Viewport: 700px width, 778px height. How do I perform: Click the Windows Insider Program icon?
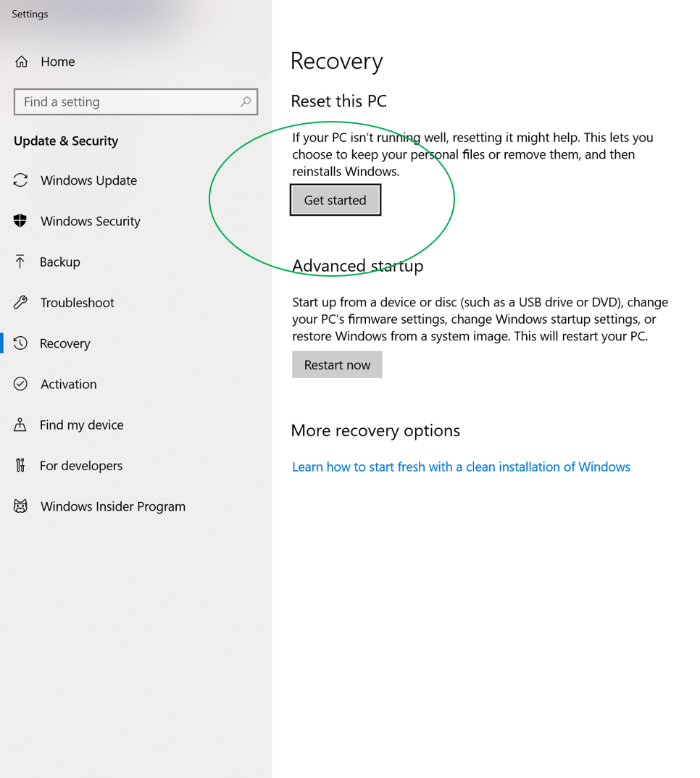pos(21,506)
